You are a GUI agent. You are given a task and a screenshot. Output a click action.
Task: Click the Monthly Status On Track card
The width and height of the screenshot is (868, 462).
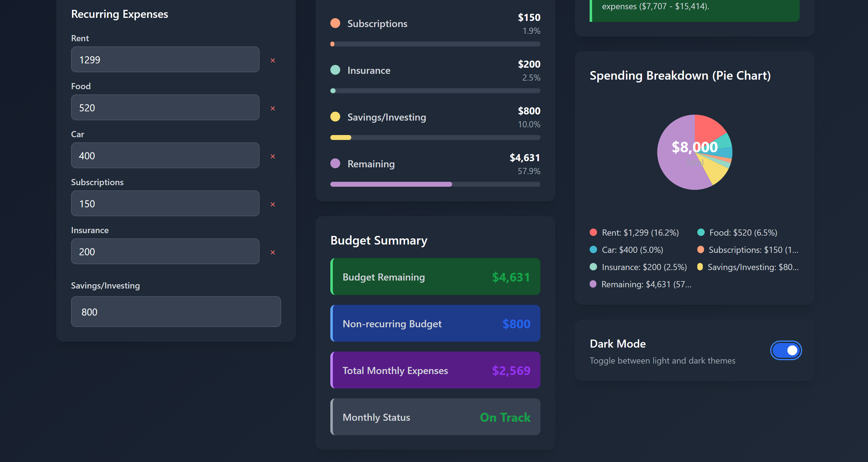click(435, 417)
